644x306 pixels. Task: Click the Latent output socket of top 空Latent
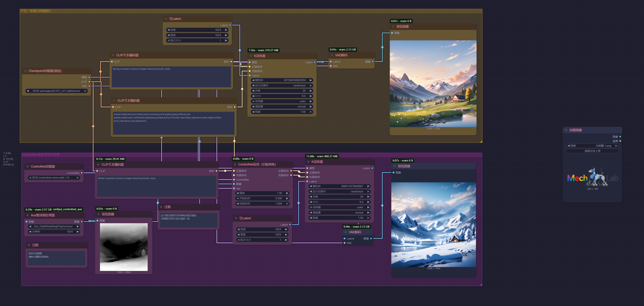pyautogui.click(x=230, y=25)
